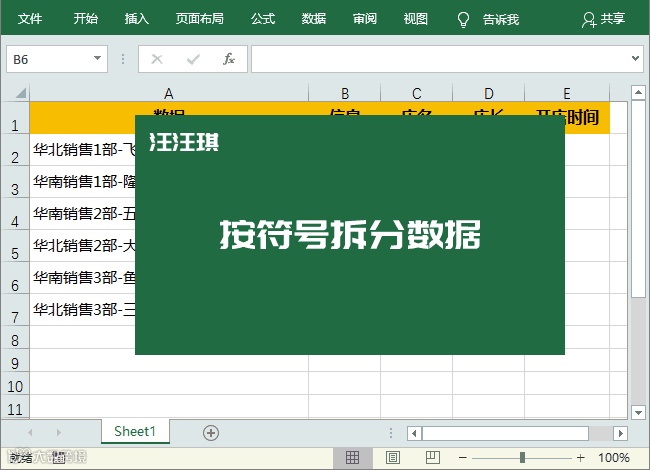Select row 4 header

click(x=15, y=214)
